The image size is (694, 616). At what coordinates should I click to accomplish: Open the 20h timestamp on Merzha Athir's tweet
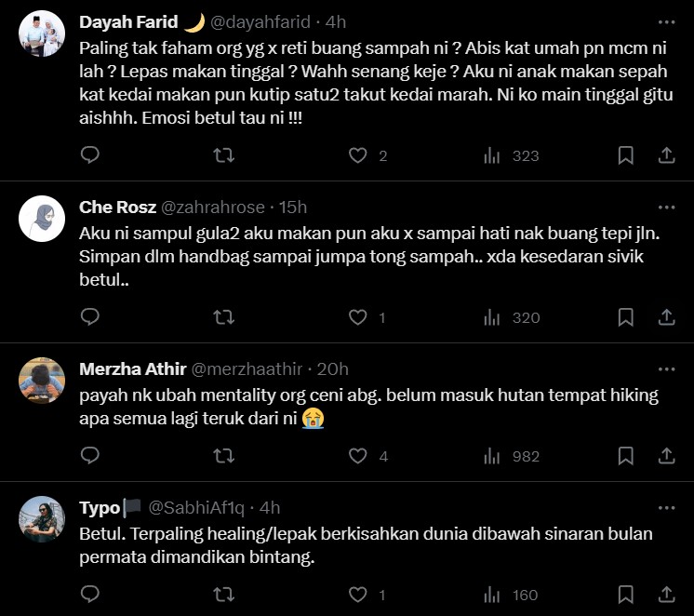[332, 369]
